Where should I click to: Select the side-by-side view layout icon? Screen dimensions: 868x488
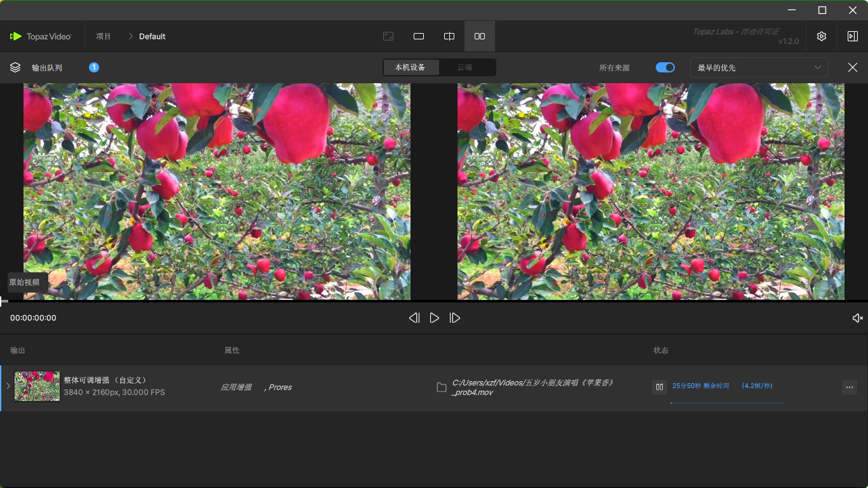pyautogui.click(x=480, y=36)
